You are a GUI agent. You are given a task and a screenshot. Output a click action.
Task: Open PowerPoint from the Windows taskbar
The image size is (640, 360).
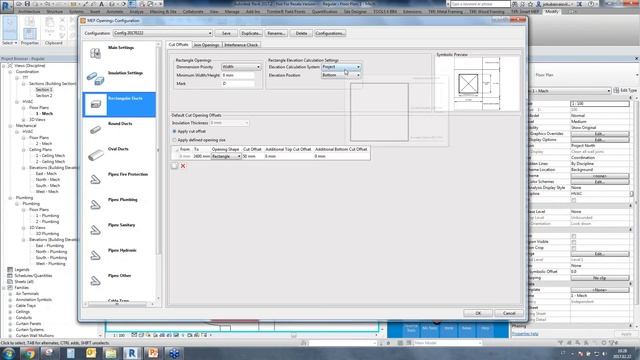click(x=153, y=353)
